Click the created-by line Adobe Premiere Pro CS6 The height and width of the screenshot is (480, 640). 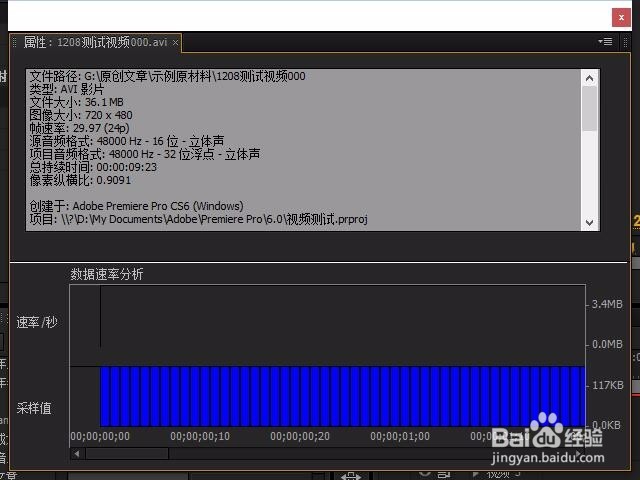(x=136, y=206)
